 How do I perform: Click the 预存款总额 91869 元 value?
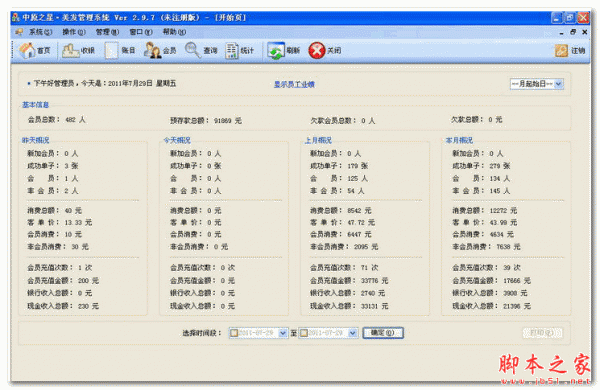pyautogui.click(x=206, y=121)
